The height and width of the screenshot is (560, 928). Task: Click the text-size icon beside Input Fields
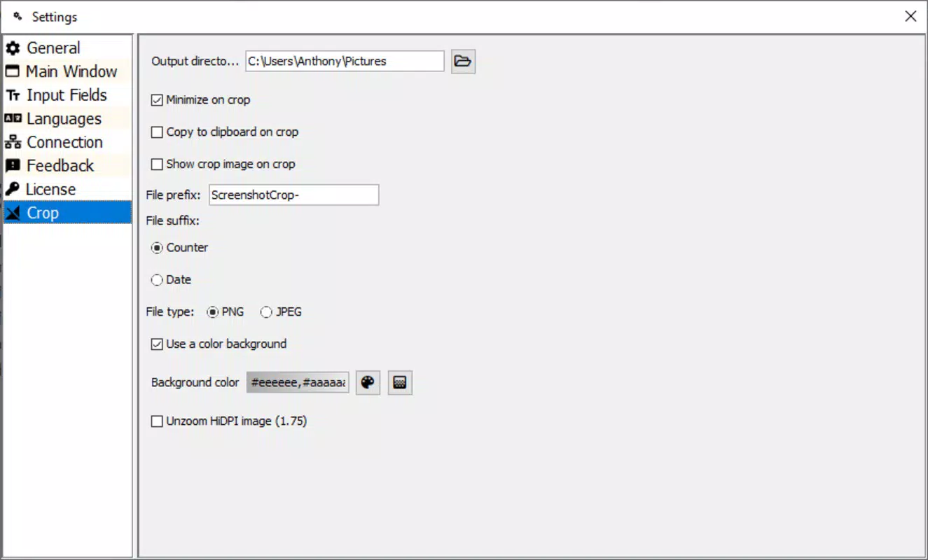(x=13, y=95)
